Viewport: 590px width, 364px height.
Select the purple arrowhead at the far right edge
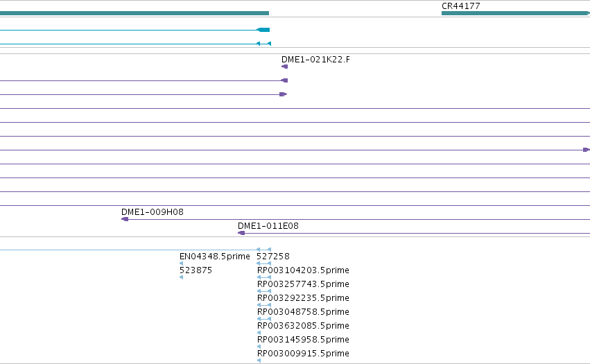587,150
